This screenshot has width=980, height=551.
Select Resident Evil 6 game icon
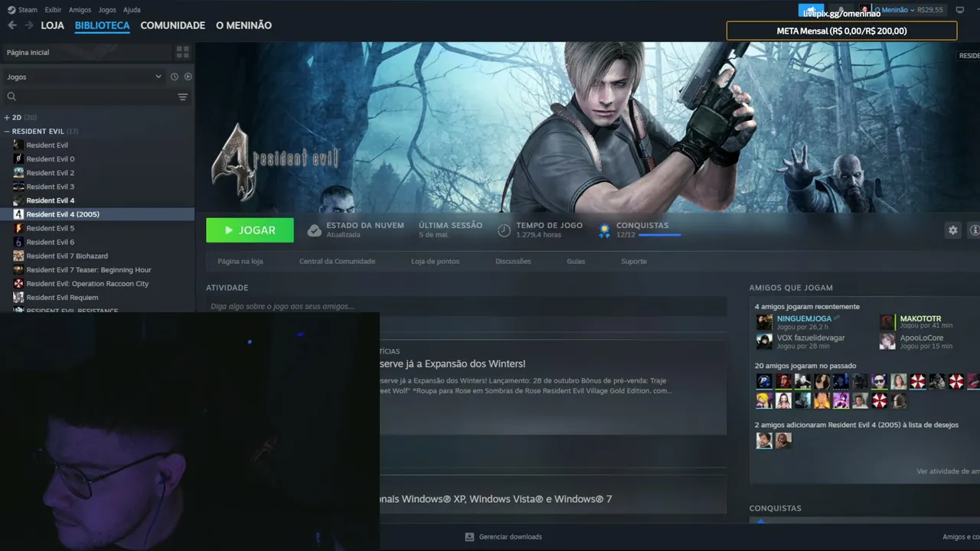coord(18,242)
